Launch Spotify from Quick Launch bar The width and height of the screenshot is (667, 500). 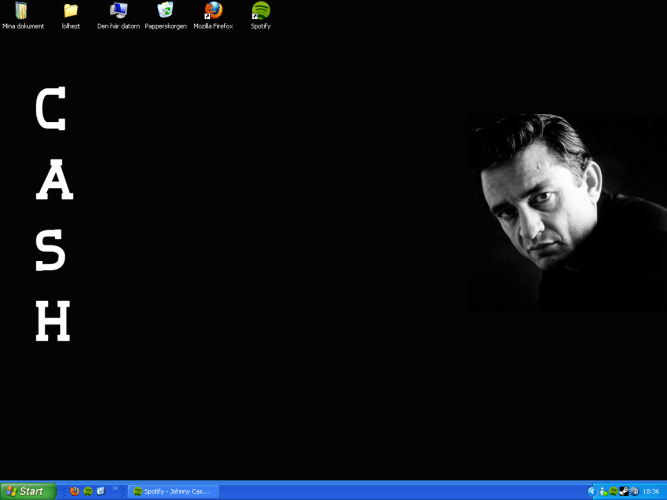[x=87, y=491]
